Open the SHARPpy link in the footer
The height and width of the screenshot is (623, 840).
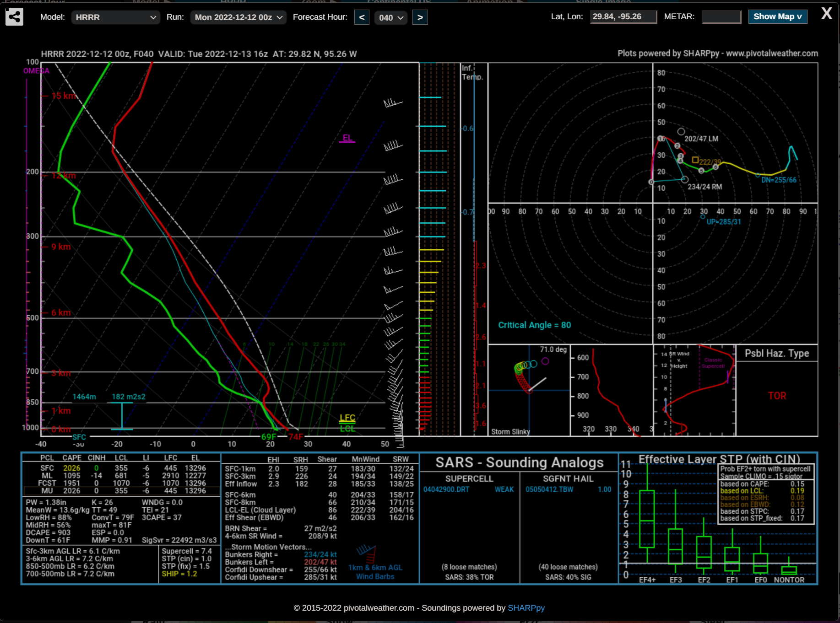click(526, 608)
